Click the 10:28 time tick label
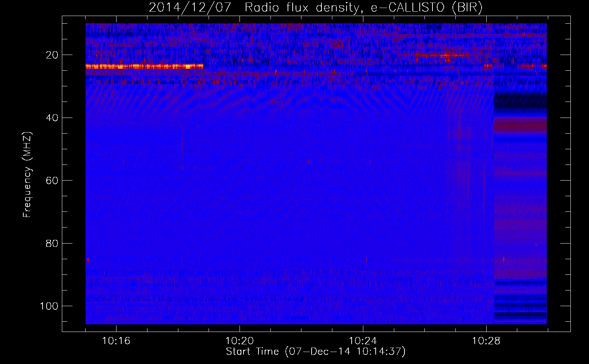 pos(486,341)
